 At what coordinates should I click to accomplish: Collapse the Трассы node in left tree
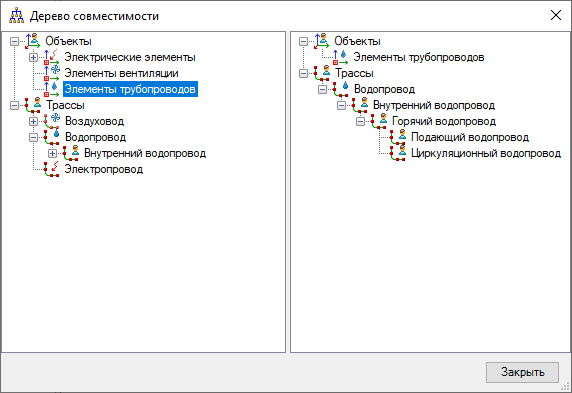click(x=14, y=106)
